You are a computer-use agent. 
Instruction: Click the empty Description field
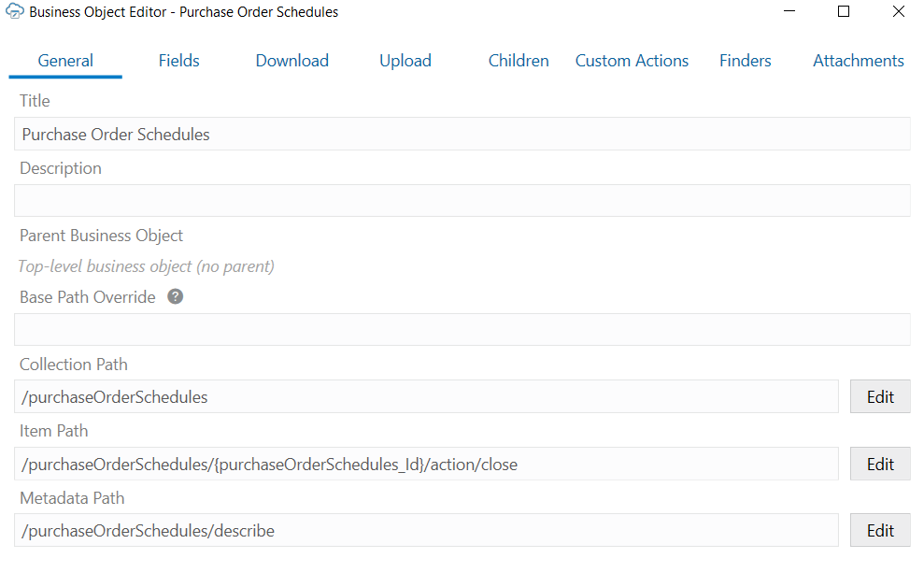[462, 200]
